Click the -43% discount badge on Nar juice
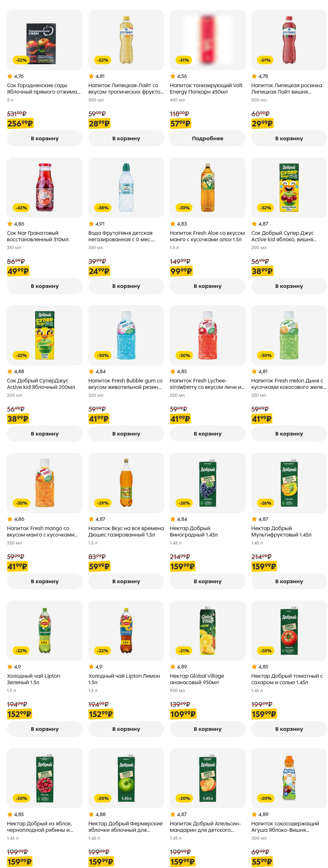The height and width of the screenshot is (868, 328). [x=21, y=208]
